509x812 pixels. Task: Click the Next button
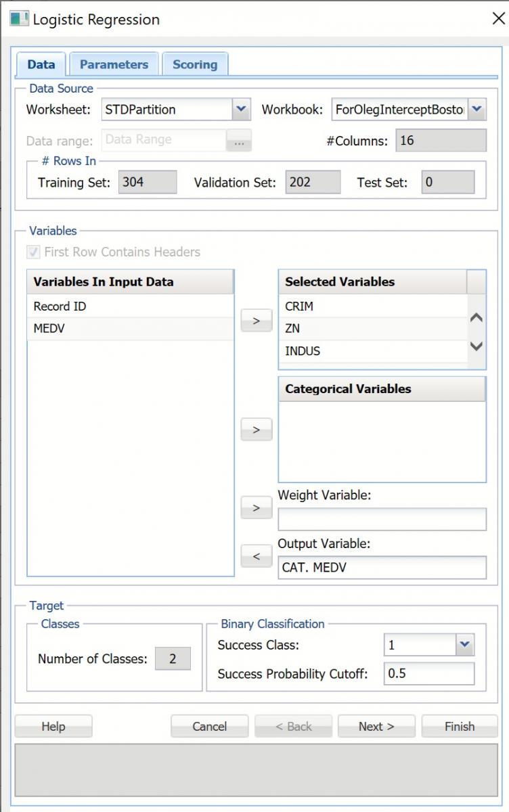(376, 726)
